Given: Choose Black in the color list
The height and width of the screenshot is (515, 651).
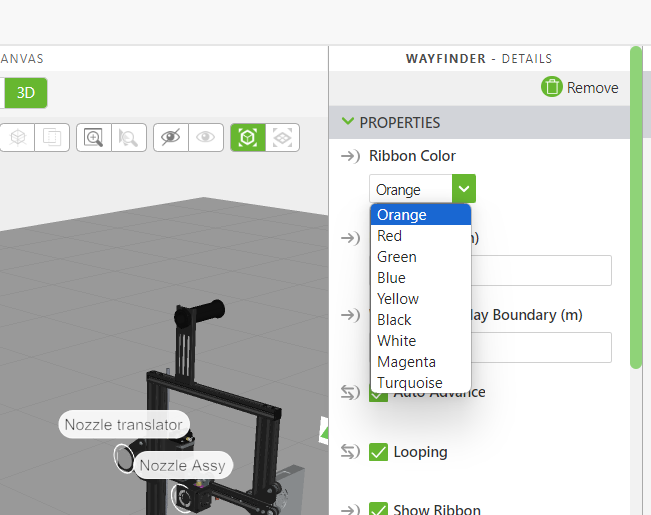Looking at the screenshot, I should 421,320.
